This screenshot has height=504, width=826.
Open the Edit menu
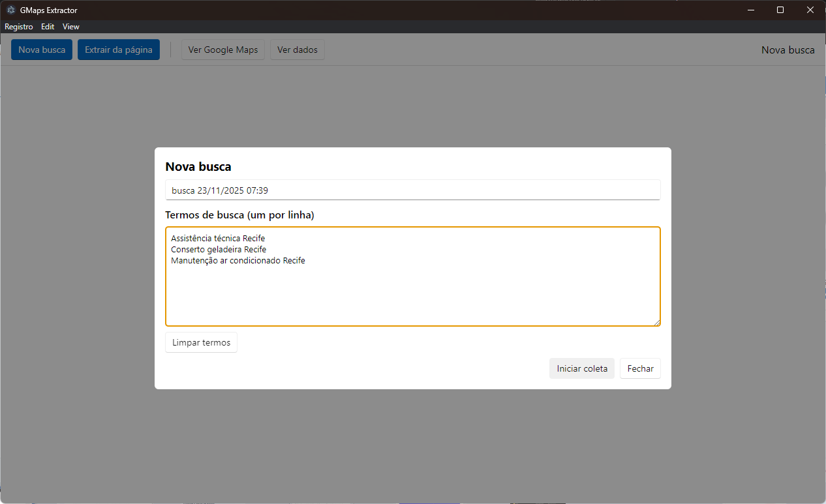coord(48,27)
